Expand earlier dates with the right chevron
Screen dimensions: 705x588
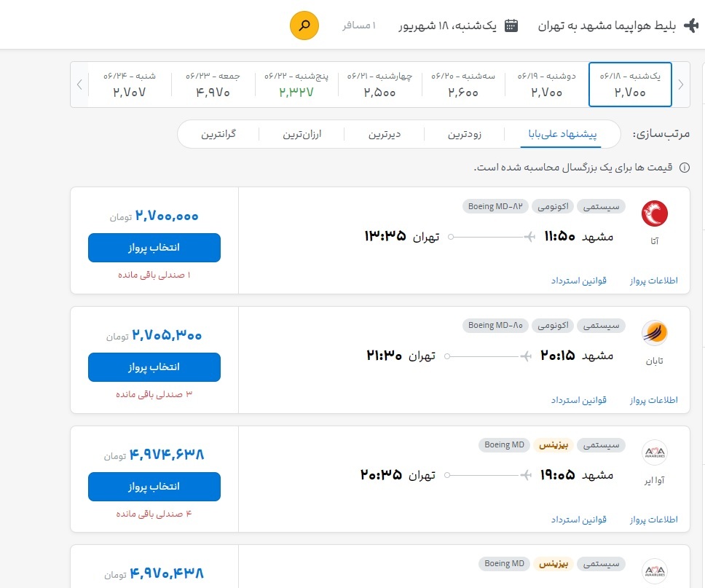pyautogui.click(x=680, y=84)
